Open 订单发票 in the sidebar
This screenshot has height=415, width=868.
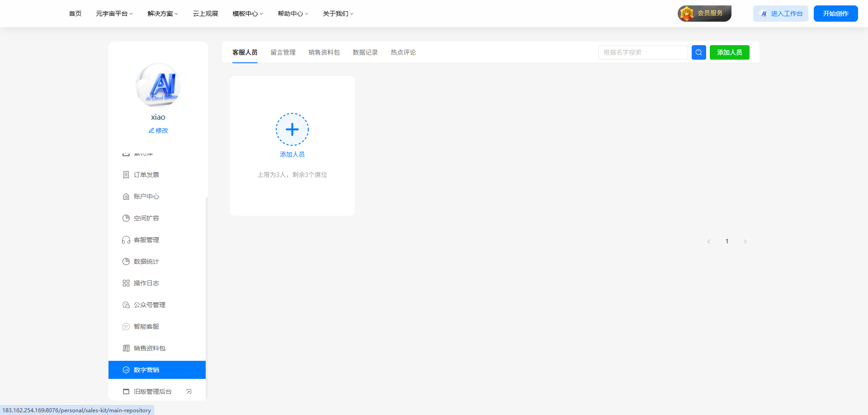(146, 175)
